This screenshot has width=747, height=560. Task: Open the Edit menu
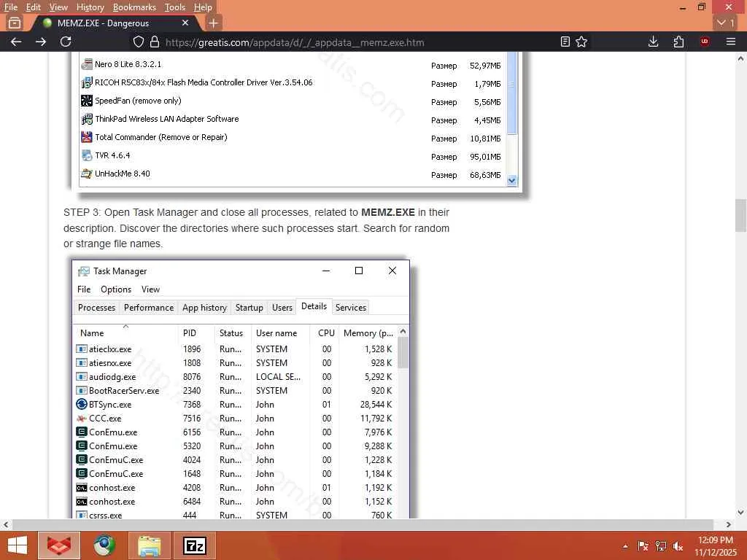coord(34,7)
